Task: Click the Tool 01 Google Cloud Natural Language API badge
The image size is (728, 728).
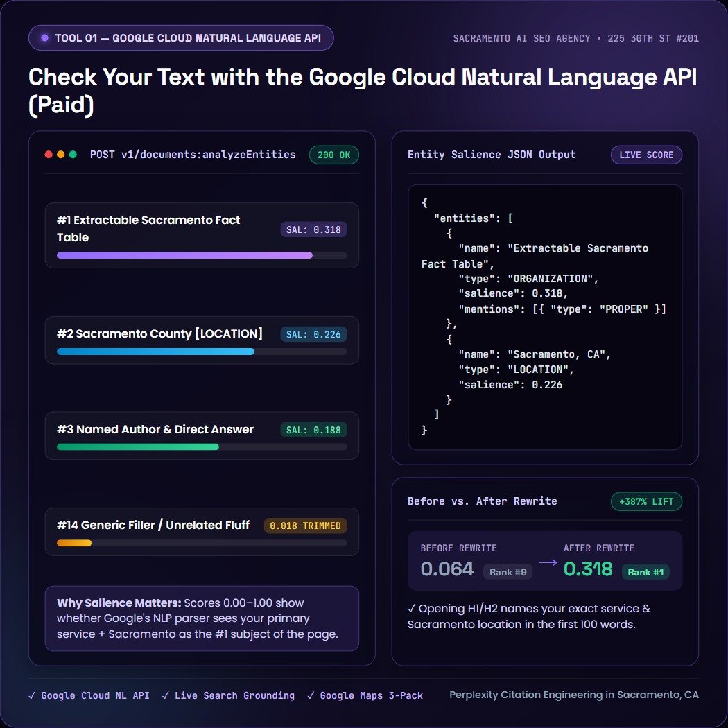Action: (x=181, y=38)
